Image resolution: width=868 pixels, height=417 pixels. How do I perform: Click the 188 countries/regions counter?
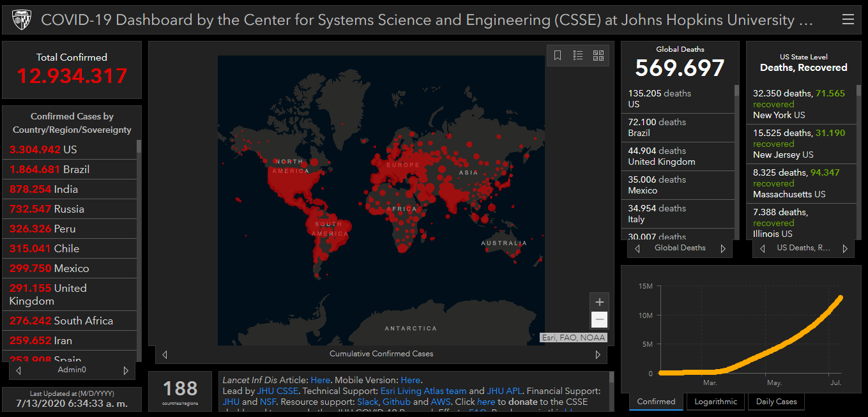click(x=180, y=391)
